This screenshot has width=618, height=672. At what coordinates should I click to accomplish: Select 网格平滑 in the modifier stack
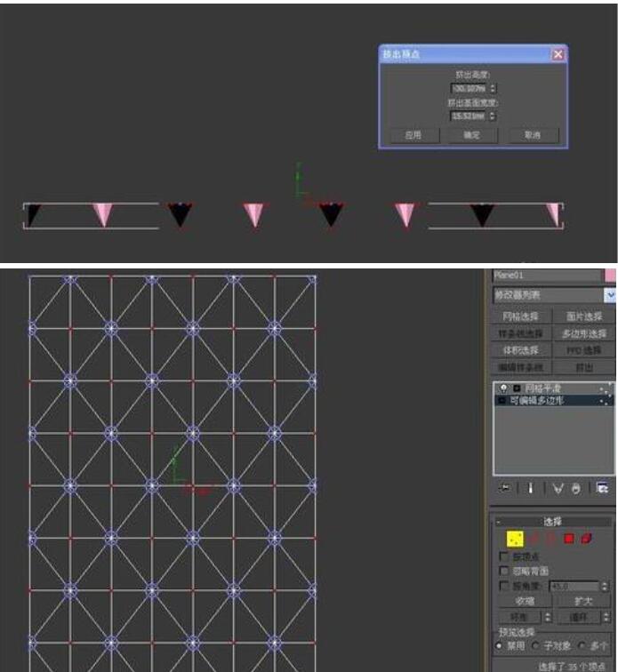[544, 388]
